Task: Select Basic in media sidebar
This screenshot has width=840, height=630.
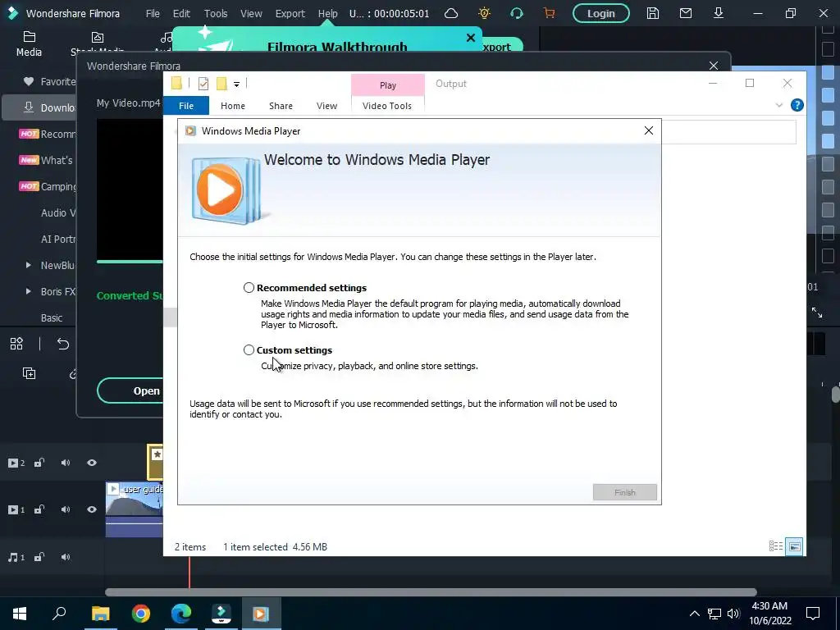Action: 52,317
